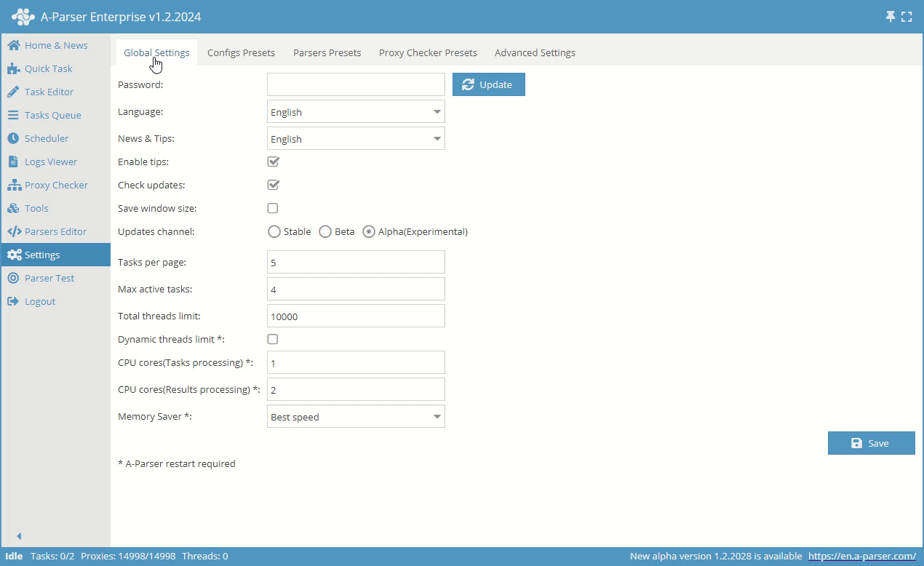The image size is (924, 566).
Task: Open the Quick Task puzzle icon
Action: click(x=13, y=69)
